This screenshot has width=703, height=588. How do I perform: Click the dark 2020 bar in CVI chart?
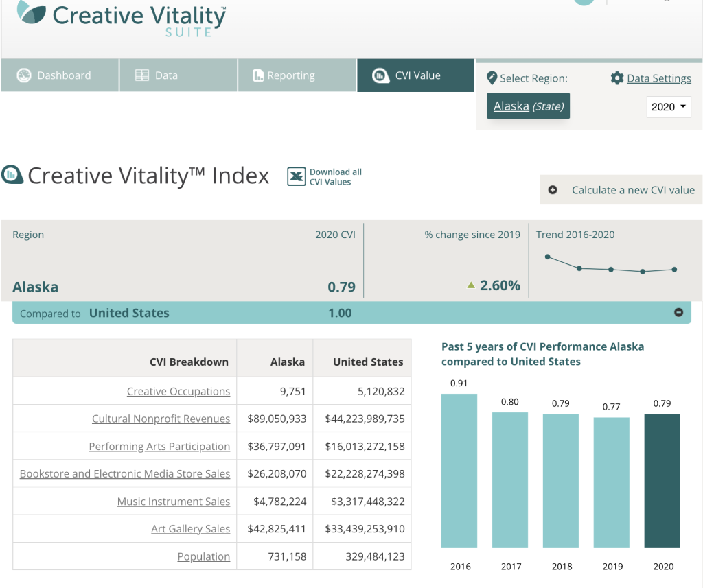[662, 480]
